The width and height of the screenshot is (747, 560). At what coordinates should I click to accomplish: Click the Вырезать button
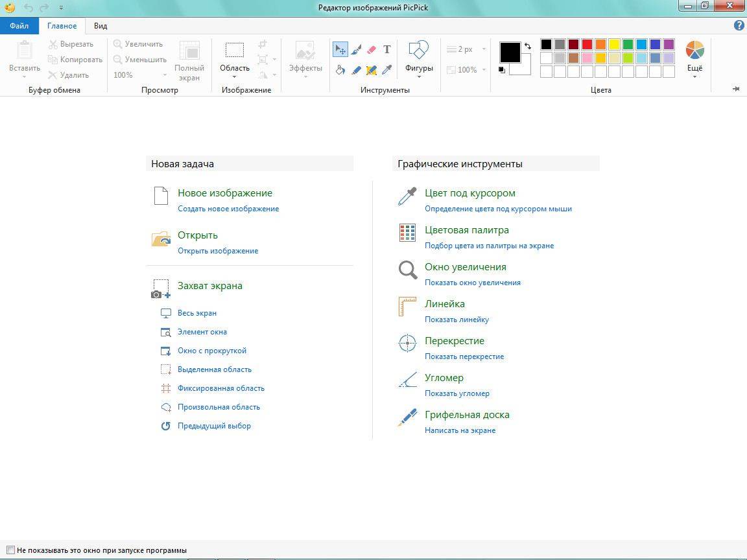coord(71,44)
